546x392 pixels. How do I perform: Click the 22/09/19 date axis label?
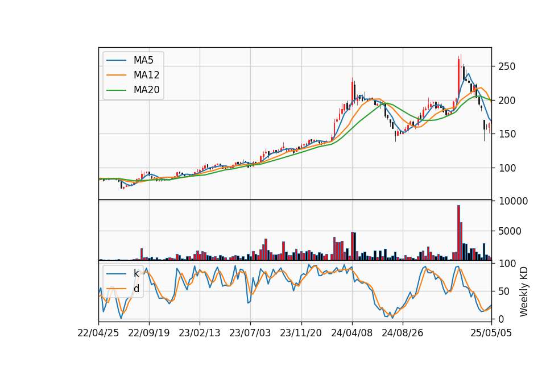pos(149,333)
